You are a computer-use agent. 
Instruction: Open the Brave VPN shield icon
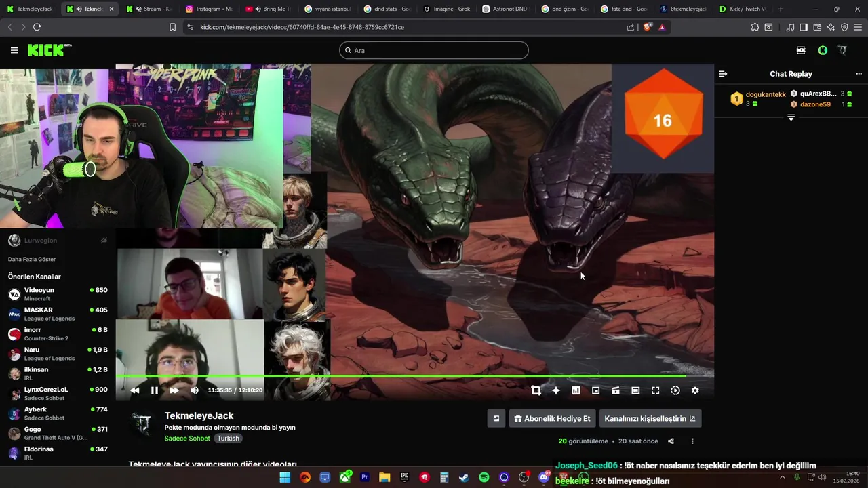point(844,27)
